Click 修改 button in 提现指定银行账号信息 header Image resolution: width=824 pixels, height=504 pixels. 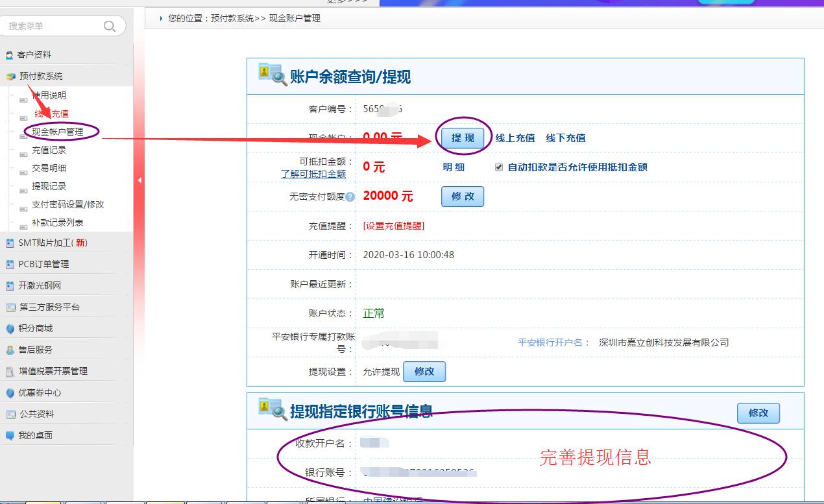[x=758, y=413]
